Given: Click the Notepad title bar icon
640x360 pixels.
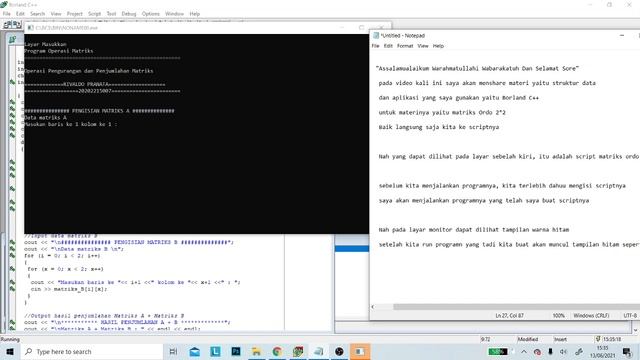Looking at the screenshot, I should (376, 36).
